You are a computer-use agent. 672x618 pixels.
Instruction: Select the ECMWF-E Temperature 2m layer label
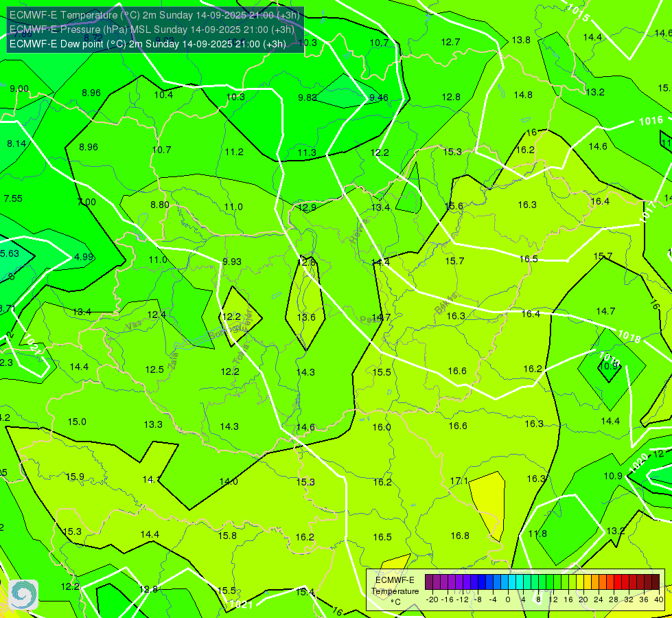click(x=154, y=15)
